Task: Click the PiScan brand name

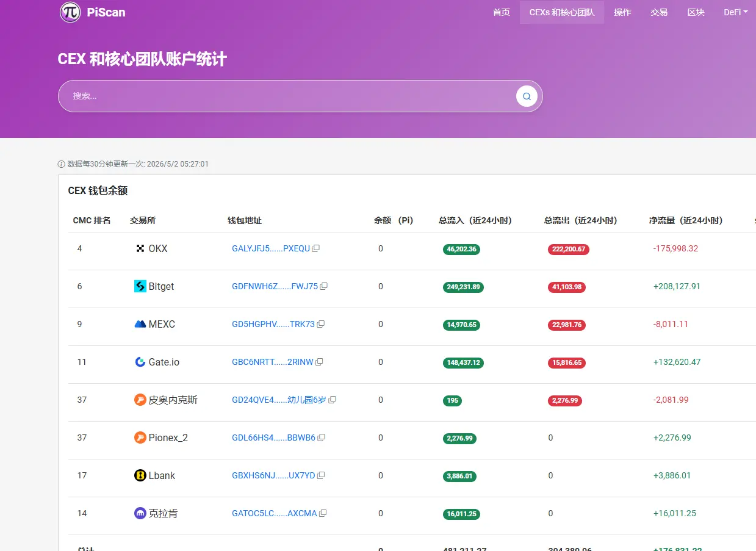Action: coord(106,12)
